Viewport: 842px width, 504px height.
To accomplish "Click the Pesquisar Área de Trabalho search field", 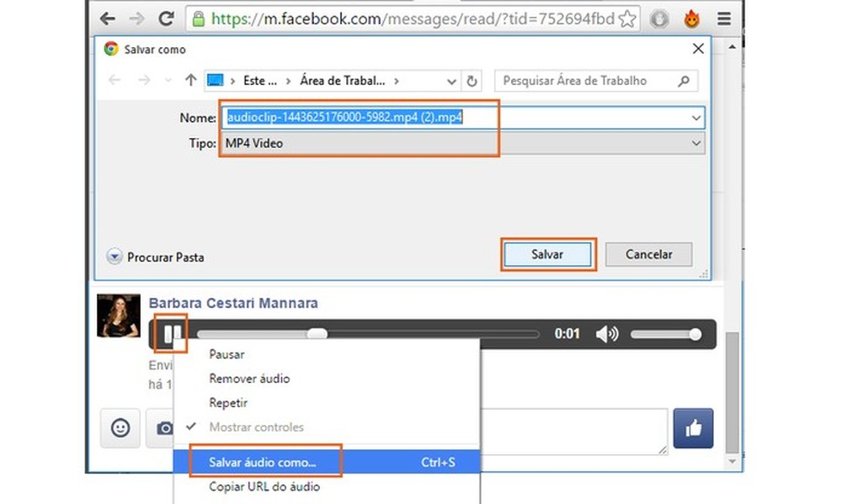I will [x=589, y=80].
